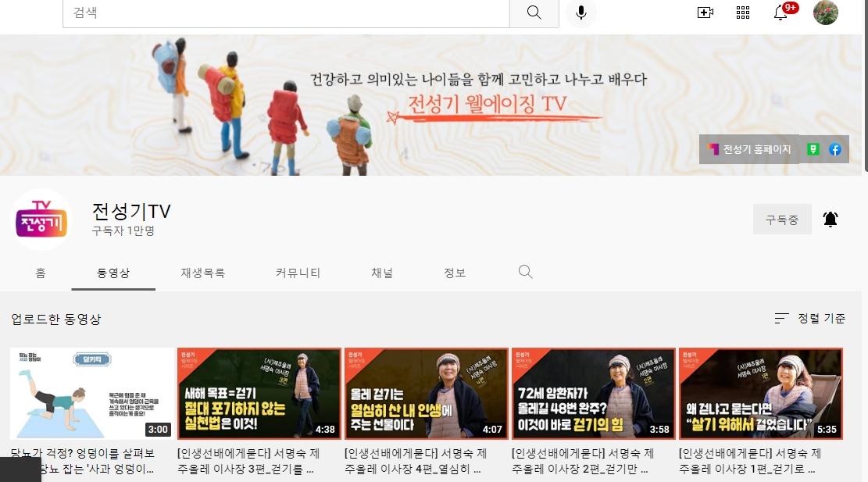The height and width of the screenshot is (482, 868).
Task: Click the search magnifier button
Action: click(x=534, y=12)
